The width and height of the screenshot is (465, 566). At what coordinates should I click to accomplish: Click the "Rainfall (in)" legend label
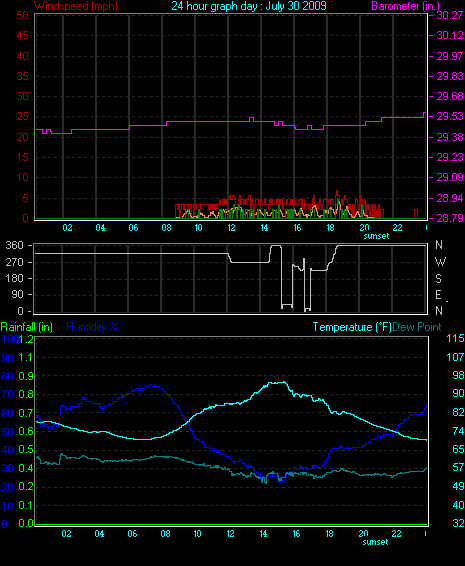(x=27, y=327)
